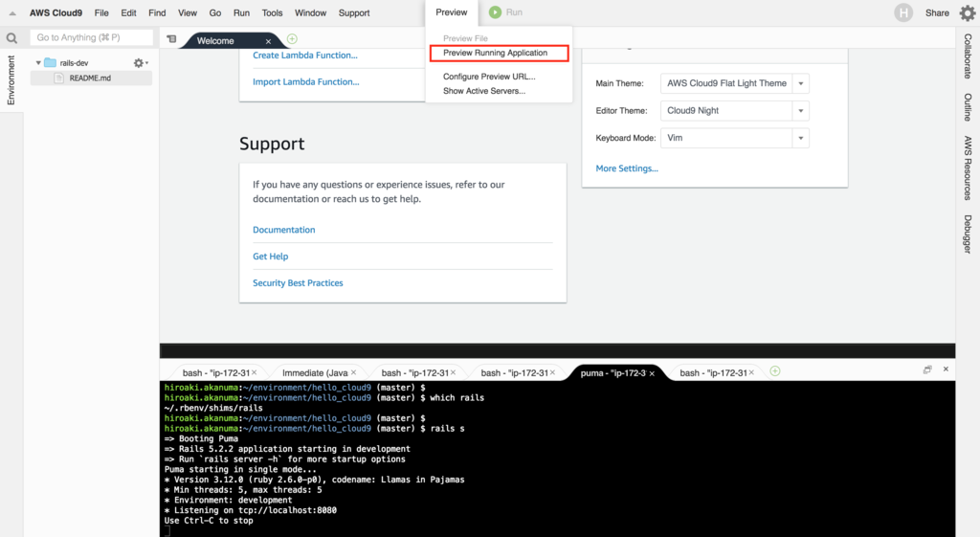Open the Outline side panel
980x537 pixels.
968,107
